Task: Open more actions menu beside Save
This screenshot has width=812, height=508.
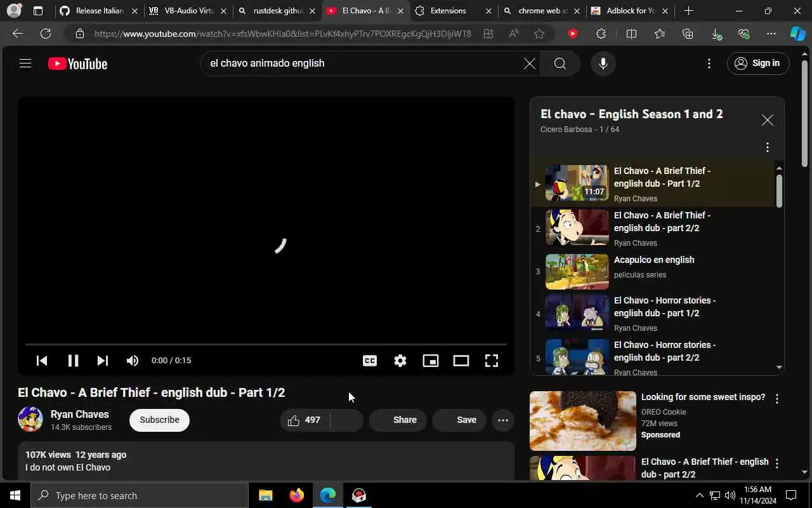Action: [x=503, y=420]
